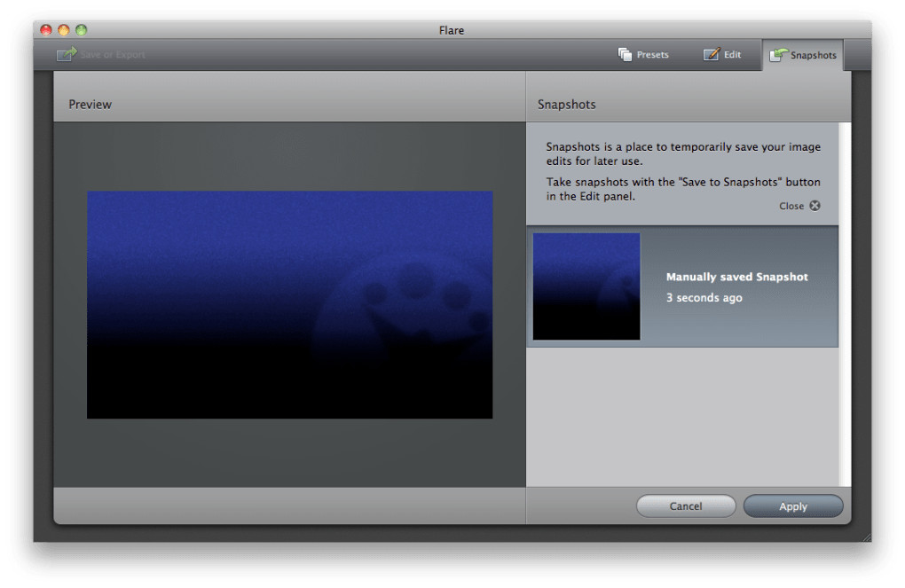
Task: Click the "Snapshots is a place" help text
Action: pyautogui.click(x=683, y=154)
